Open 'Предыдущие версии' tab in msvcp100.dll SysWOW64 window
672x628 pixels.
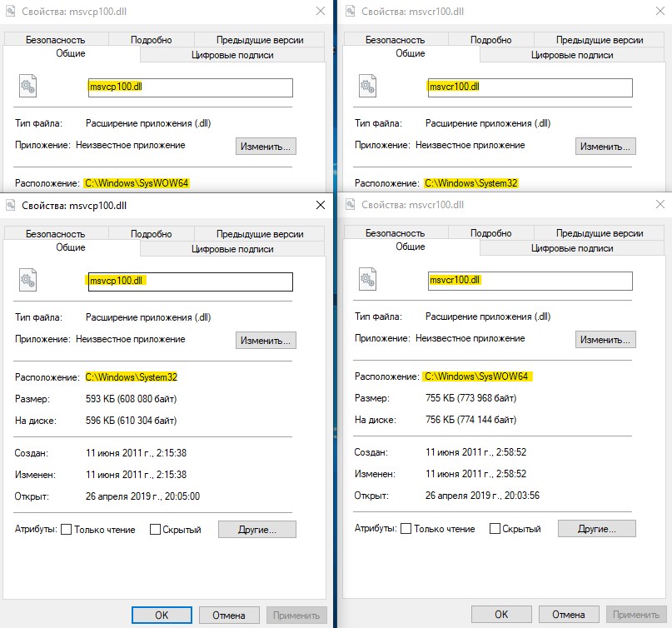[260, 40]
